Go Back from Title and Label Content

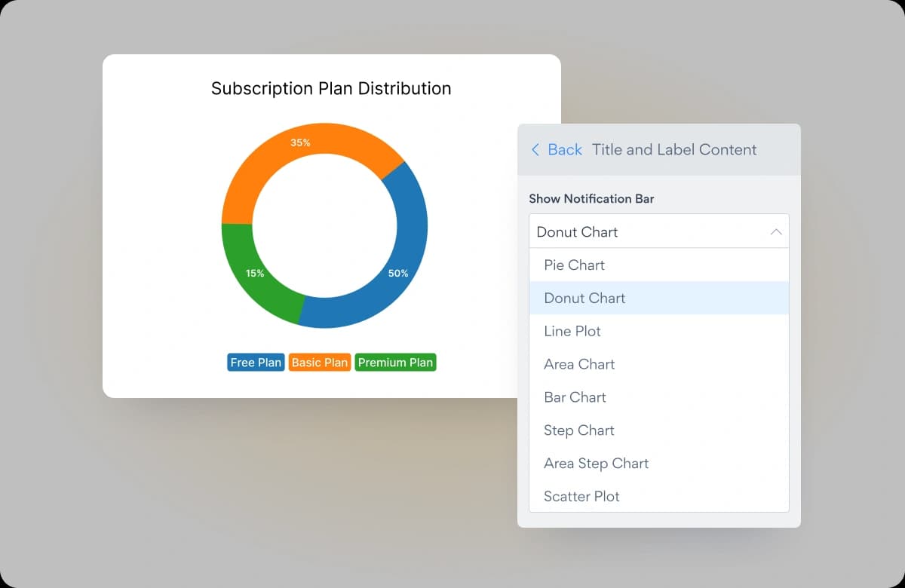(565, 150)
